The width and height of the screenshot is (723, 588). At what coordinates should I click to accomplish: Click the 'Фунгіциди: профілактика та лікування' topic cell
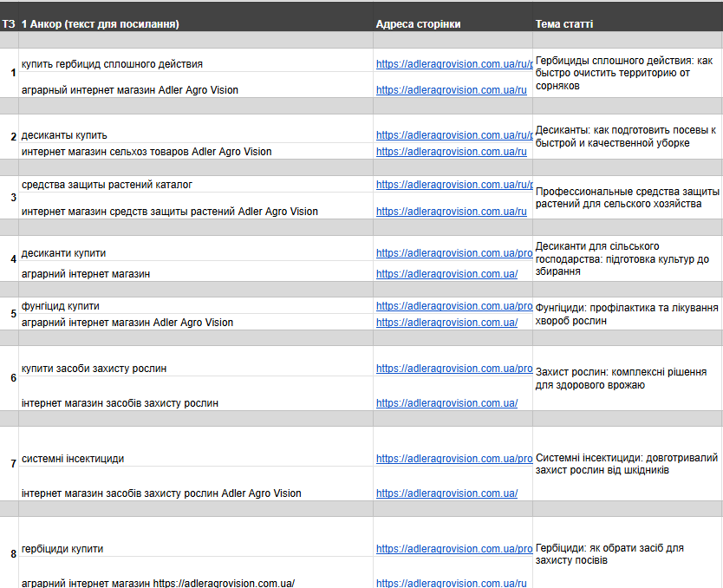click(x=626, y=314)
